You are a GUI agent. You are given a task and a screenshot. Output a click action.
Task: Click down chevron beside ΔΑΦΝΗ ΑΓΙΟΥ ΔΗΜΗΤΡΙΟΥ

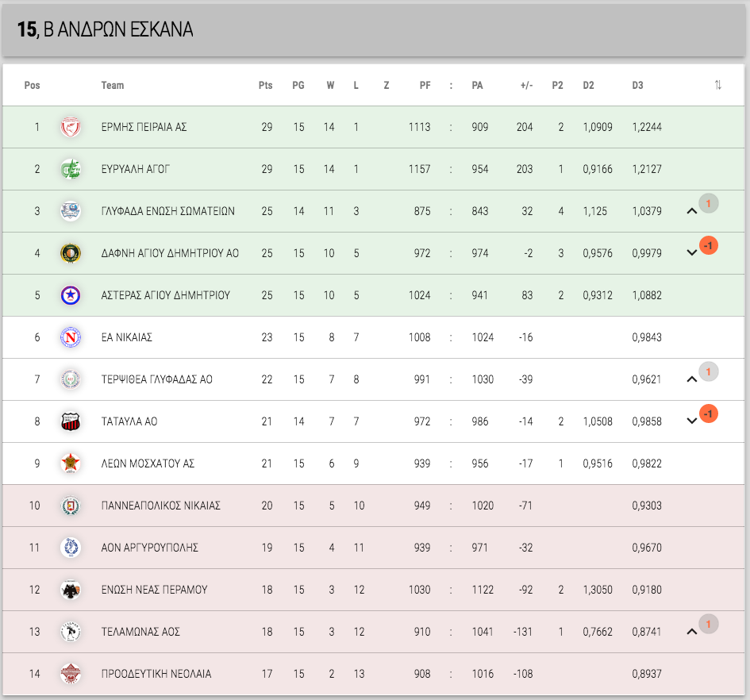click(691, 252)
